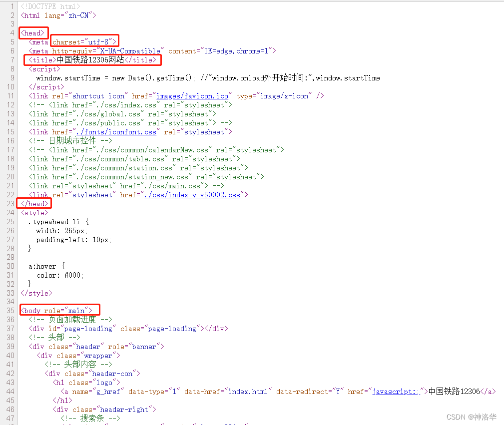Click line number 23 in the gutter
The height and width of the screenshot is (425, 504).
10,203
